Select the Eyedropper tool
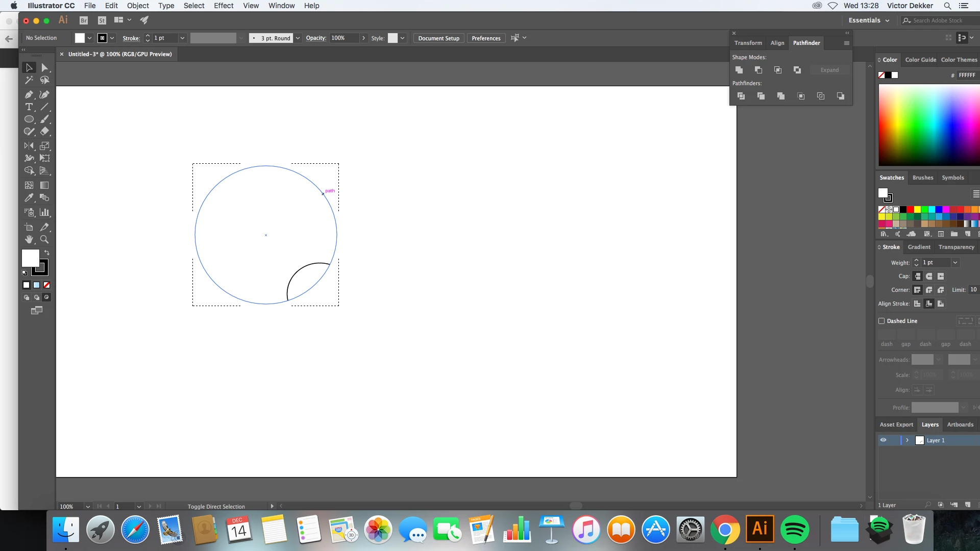 29,198
